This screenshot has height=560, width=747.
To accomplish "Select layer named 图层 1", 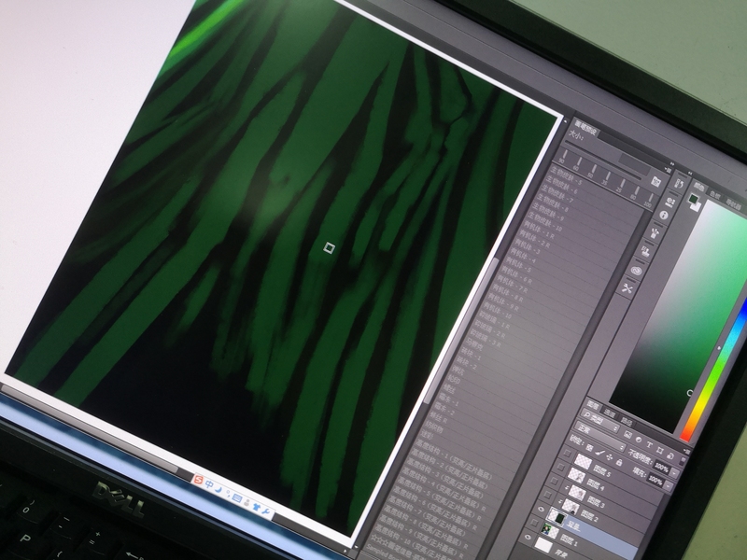I will (x=569, y=542).
